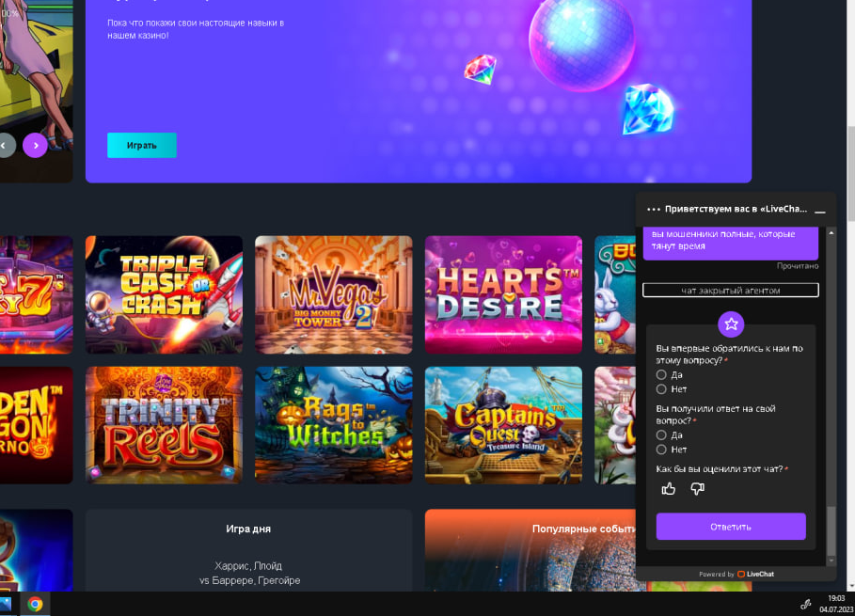Click the chat panel scrollbar thumb
This screenshot has height=616, width=855.
click(831, 530)
